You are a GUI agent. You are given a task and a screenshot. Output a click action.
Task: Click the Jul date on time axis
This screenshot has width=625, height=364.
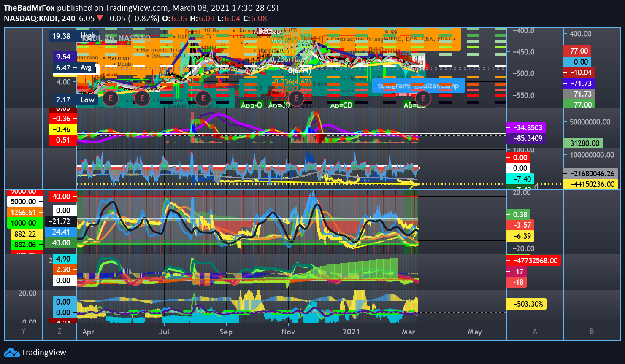tap(164, 332)
